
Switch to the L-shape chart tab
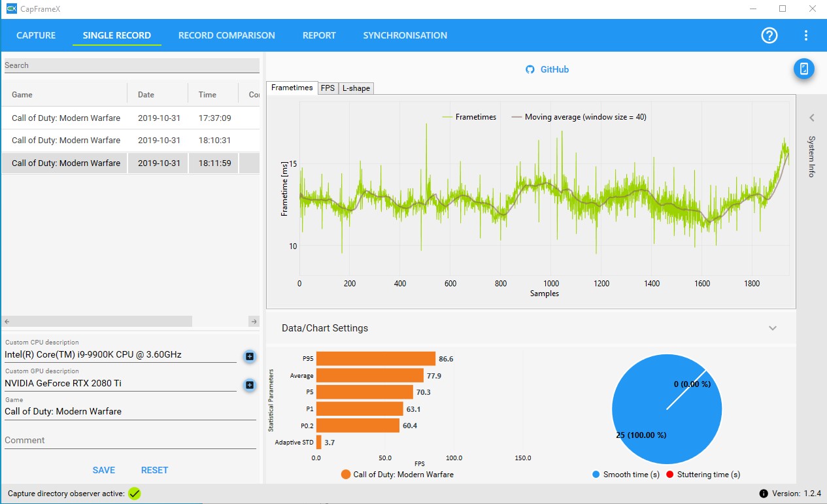pos(356,88)
